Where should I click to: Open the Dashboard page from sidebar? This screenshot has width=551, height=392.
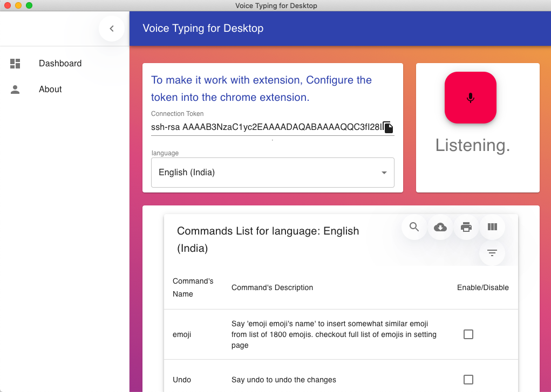(x=65, y=63)
